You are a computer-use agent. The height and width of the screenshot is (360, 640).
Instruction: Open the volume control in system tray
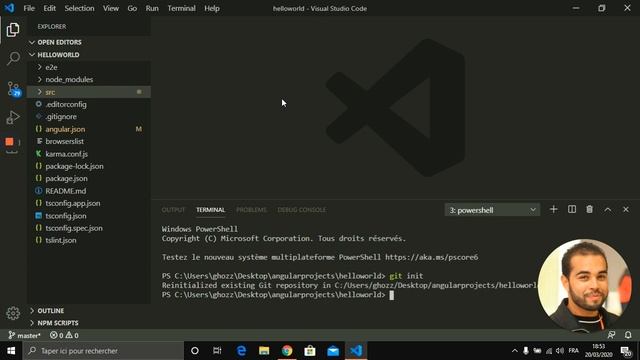(560, 351)
